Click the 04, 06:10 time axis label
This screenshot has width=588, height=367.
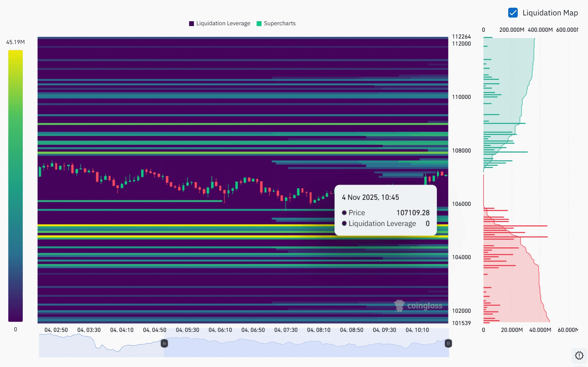220,330
